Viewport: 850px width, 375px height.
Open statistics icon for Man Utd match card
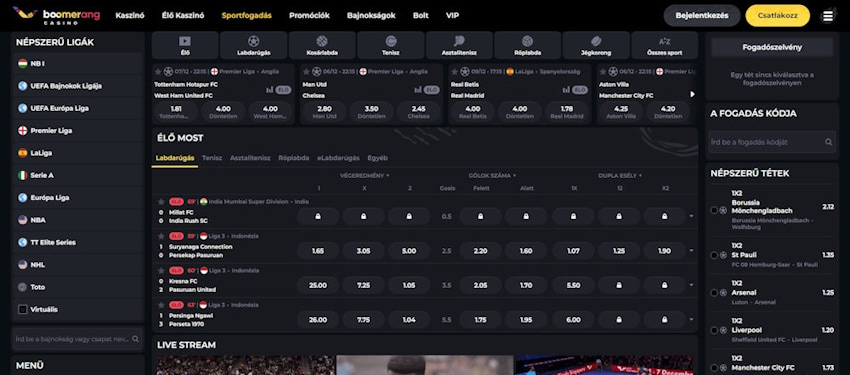pyautogui.click(x=417, y=90)
